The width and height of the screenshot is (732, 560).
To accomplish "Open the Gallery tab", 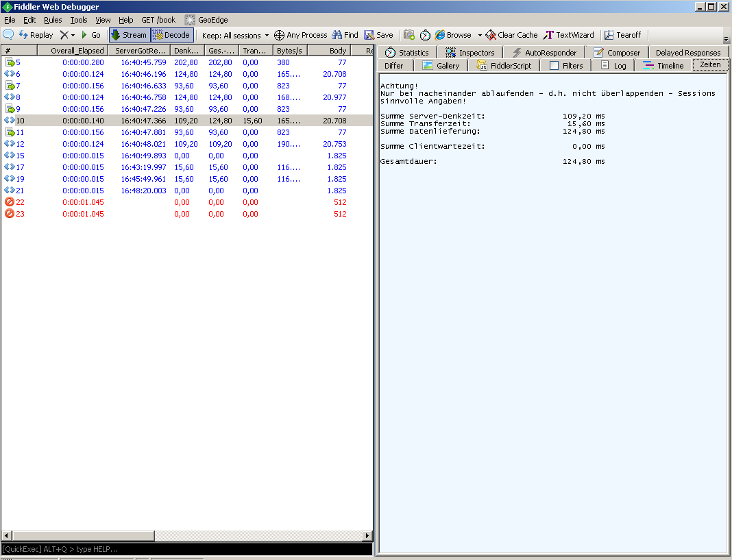I will (441, 65).
